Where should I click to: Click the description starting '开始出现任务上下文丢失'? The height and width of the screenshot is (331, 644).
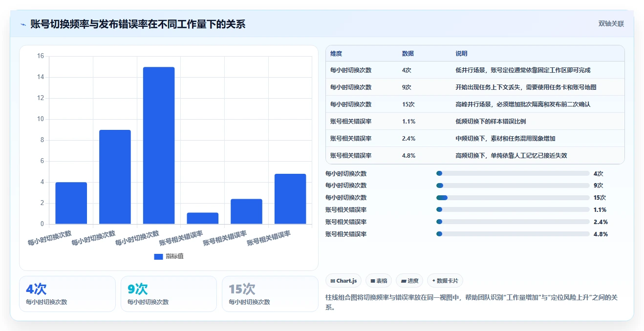tap(526, 87)
